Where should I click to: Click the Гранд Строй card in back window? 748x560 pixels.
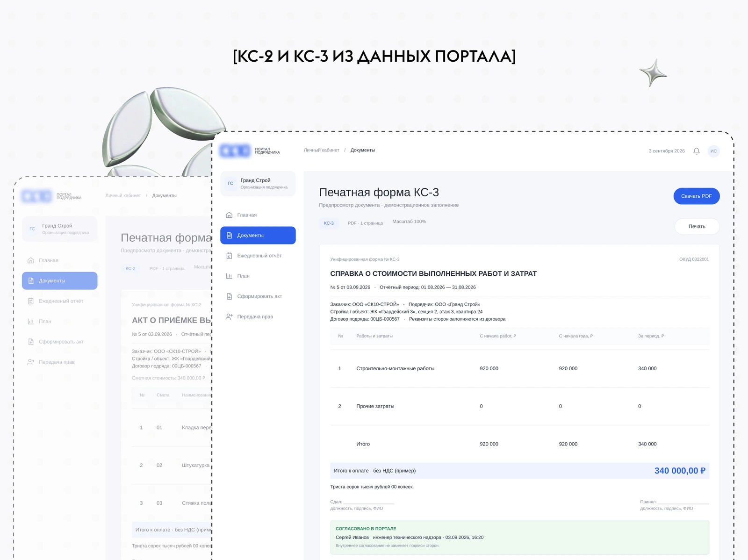(x=60, y=229)
